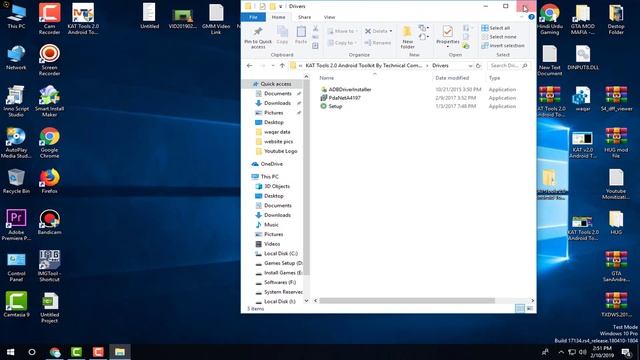Select the ADBDriverInstaller file
Viewport: 640px width, 360px height.
click(350, 89)
